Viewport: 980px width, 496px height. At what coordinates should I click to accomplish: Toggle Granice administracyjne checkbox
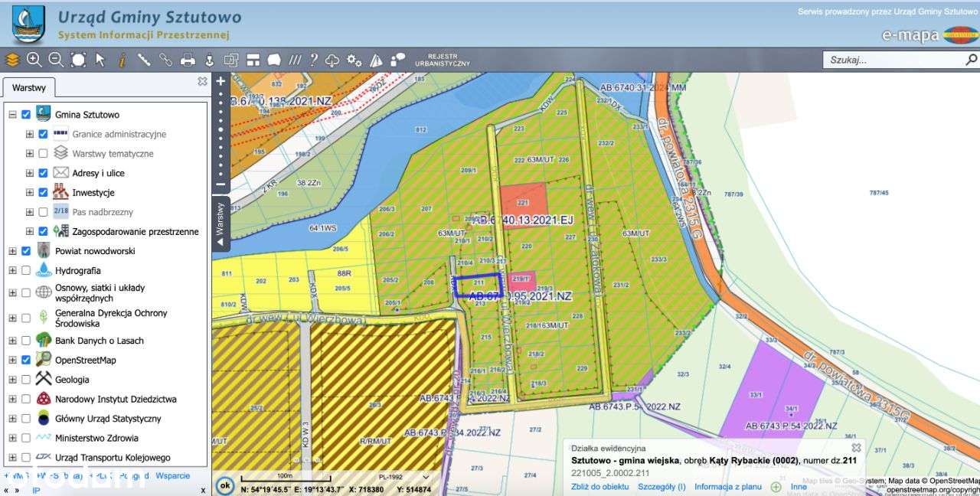click(x=43, y=134)
